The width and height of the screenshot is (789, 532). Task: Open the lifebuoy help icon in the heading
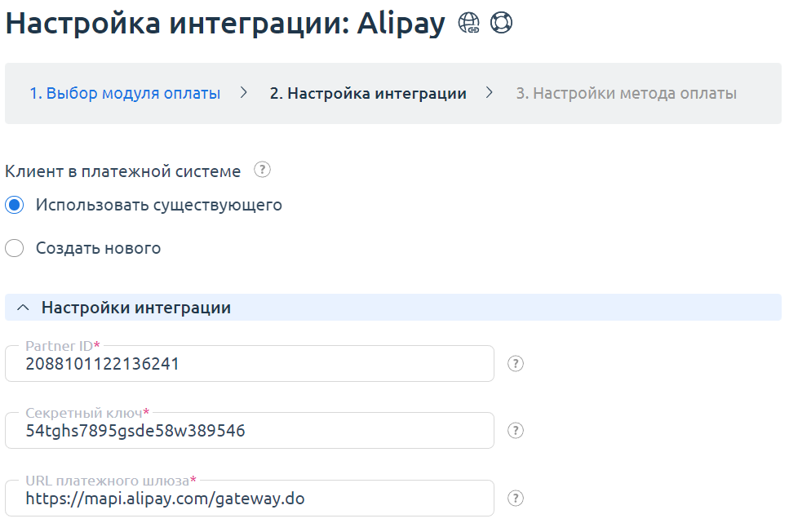(501, 24)
